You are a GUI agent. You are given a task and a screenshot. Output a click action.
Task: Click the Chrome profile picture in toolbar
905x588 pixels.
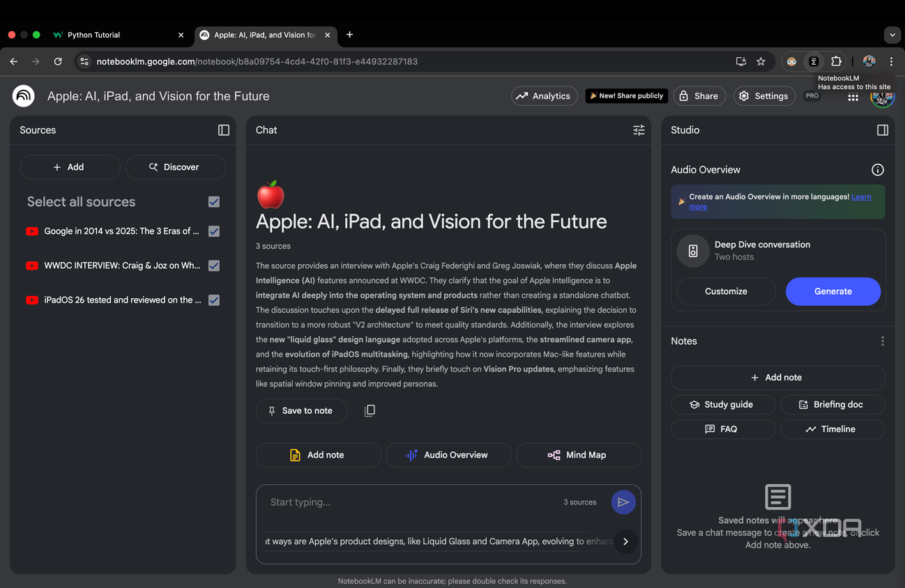(x=869, y=61)
